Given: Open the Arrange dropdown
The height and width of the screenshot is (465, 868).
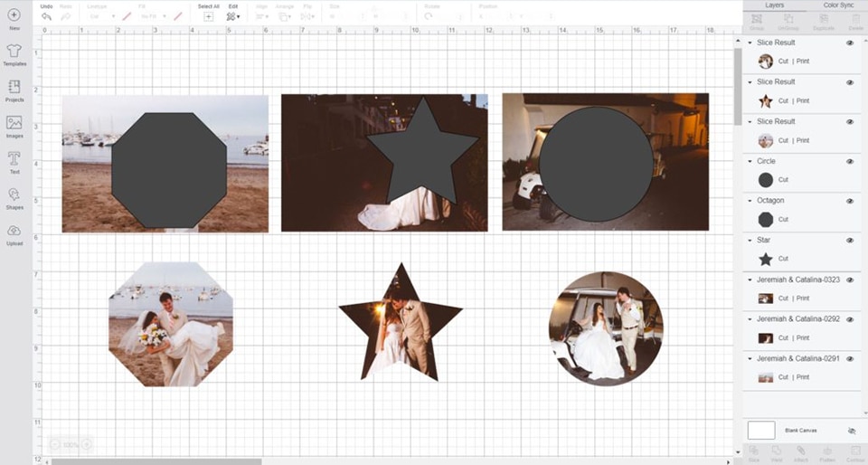Looking at the screenshot, I should coord(285,16).
